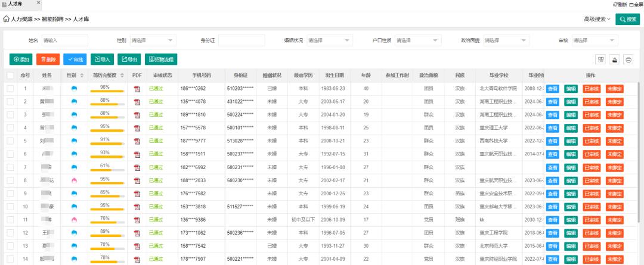
Task: Click the print table icon
Action: click(628, 60)
